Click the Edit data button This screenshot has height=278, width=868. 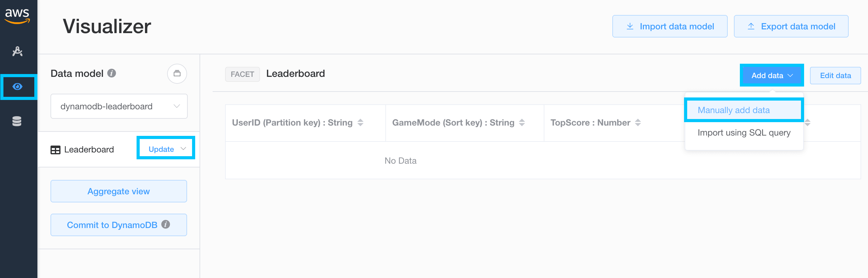[x=835, y=76]
